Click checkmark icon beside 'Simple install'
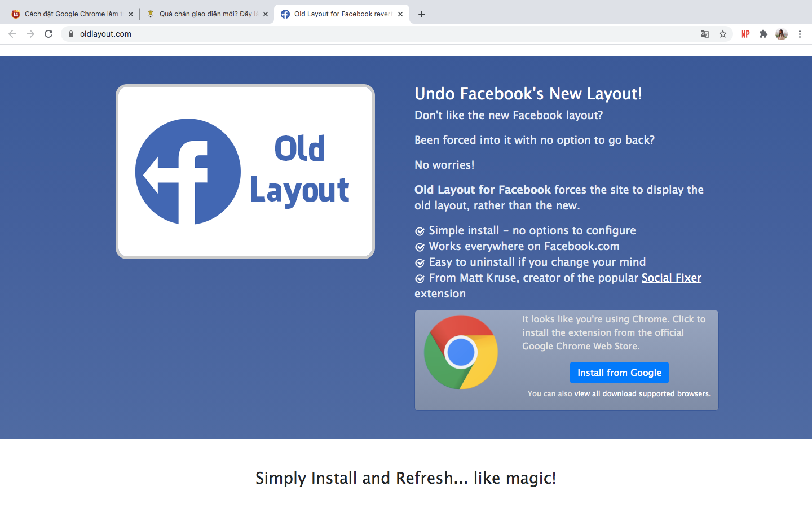812x508 pixels. tap(420, 231)
